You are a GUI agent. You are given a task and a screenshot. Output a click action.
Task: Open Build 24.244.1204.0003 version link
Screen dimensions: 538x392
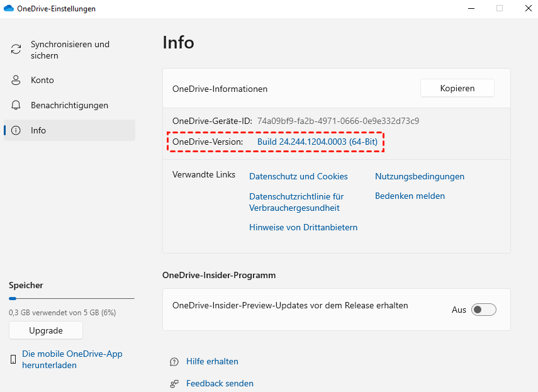pyautogui.click(x=317, y=142)
